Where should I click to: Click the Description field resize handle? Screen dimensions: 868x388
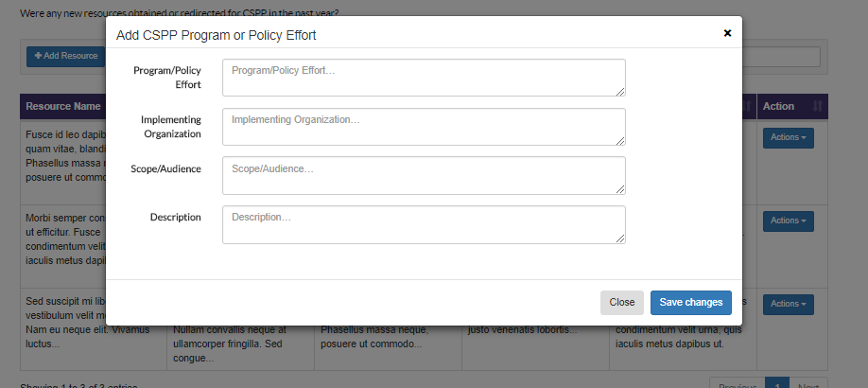(x=620, y=239)
